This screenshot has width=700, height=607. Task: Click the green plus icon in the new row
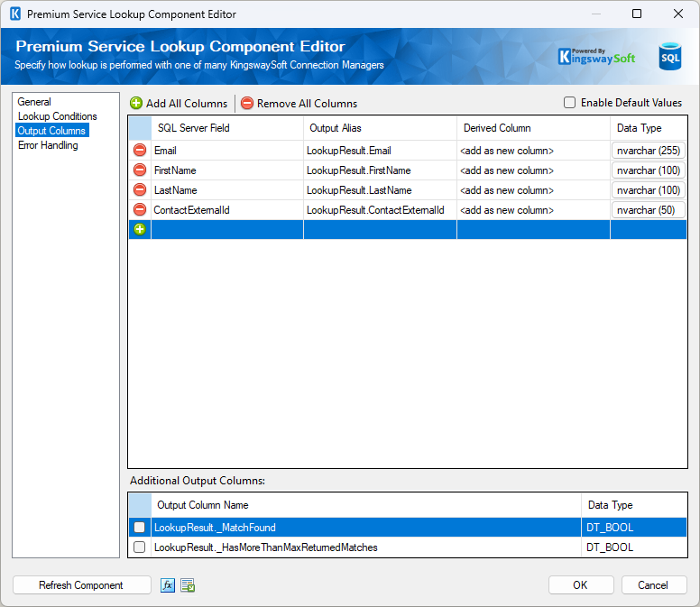click(140, 229)
